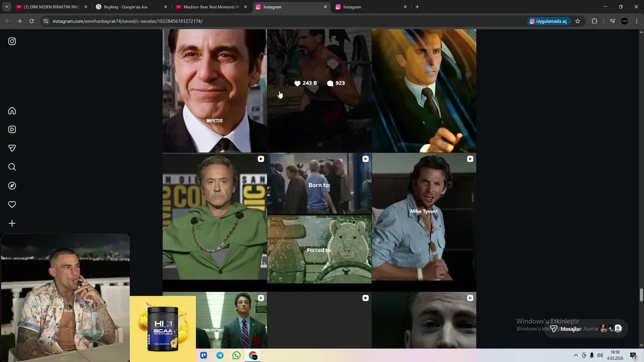Open the man smiling in suit post
The height and width of the screenshot is (362, 644).
215,90
